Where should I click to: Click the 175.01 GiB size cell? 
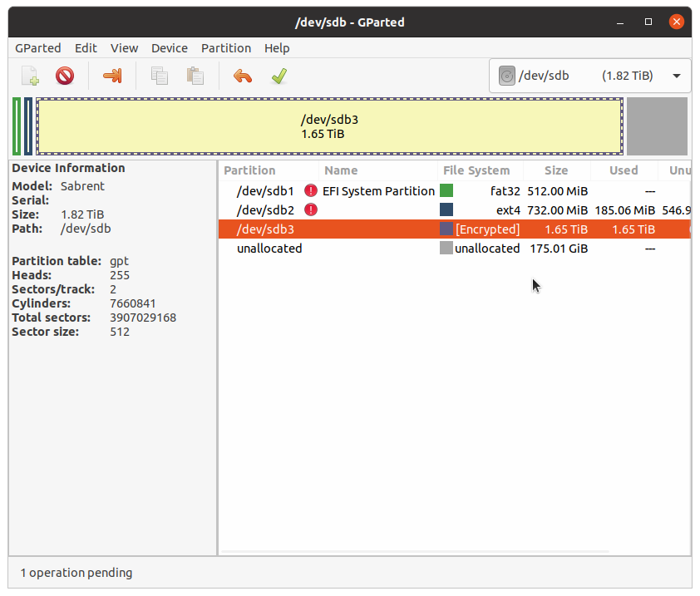pos(559,249)
